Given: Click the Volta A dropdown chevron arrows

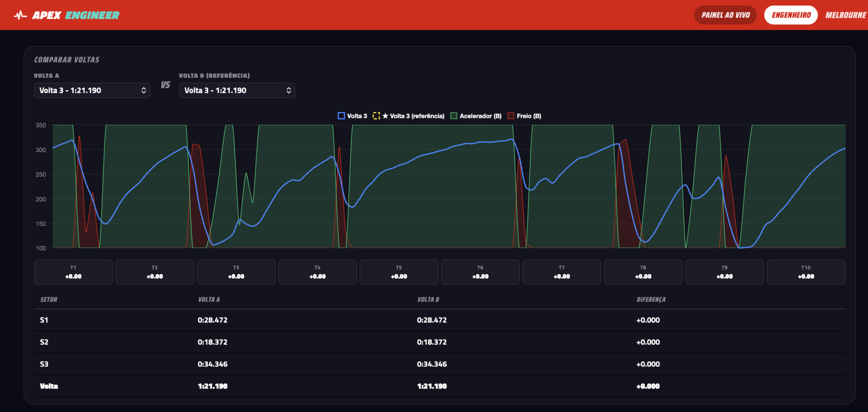Looking at the screenshot, I should (144, 90).
